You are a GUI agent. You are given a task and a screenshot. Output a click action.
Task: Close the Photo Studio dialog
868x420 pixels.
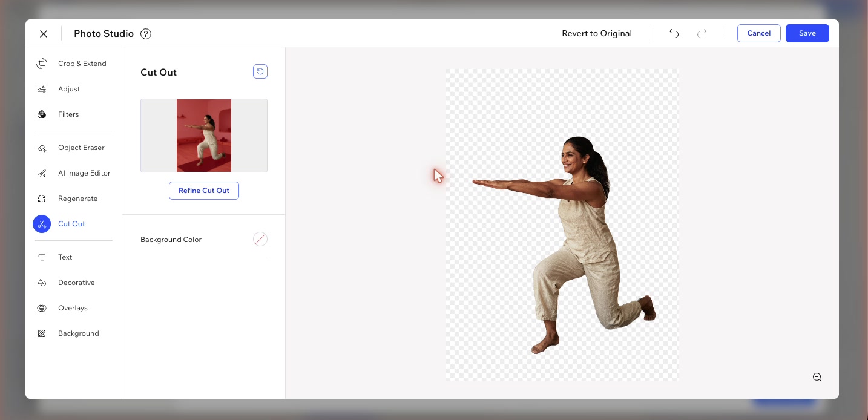[44, 34]
